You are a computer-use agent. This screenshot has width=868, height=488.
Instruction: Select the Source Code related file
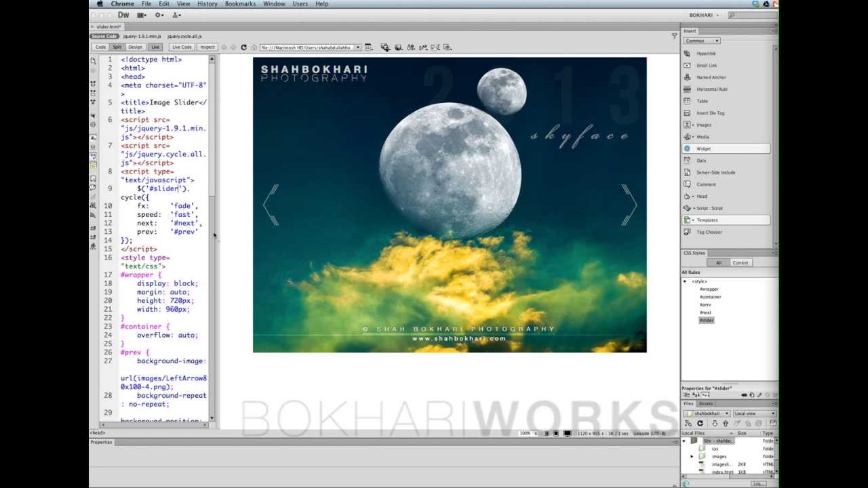[x=104, y=36]
